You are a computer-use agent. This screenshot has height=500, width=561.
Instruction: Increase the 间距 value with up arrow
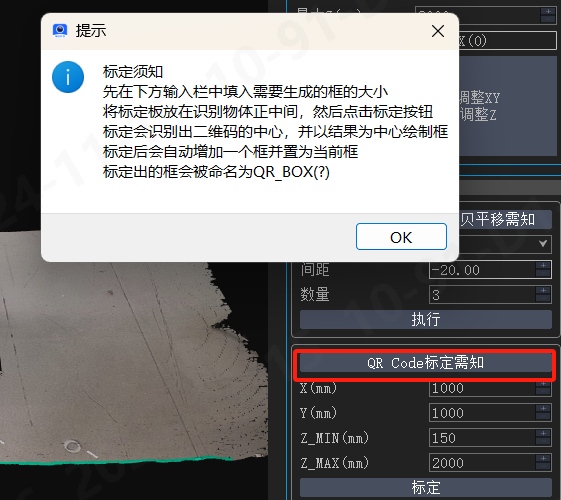(543, 265)
